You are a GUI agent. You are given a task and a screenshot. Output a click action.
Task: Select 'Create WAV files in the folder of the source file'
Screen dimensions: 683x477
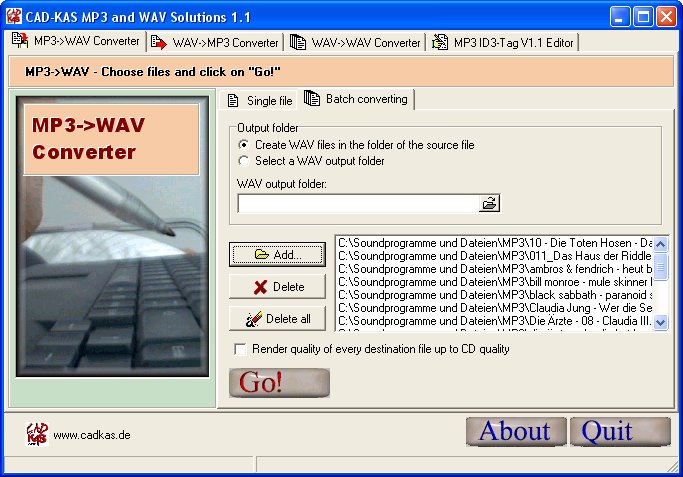[245, 145]
